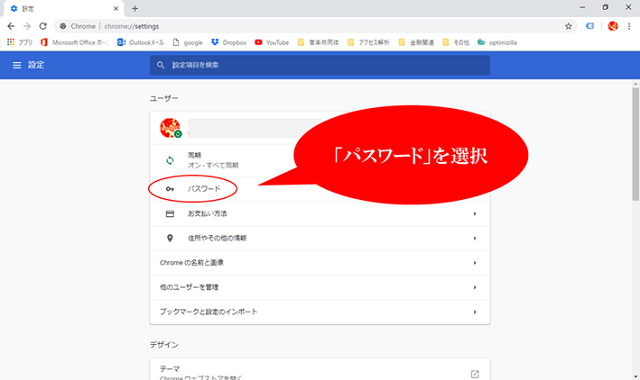Open the profile avatar in the toolbar
Screen dimensions: 640x380
click(x=613, y=26)
